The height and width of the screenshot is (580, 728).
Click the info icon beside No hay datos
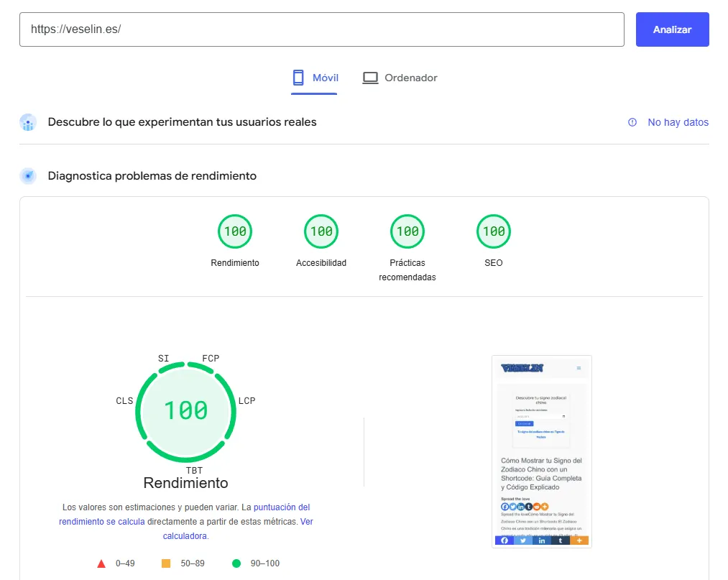pos(632,122)
